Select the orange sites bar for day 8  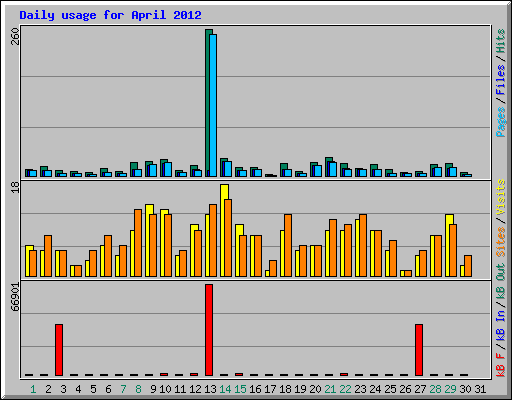click(138, 243)
